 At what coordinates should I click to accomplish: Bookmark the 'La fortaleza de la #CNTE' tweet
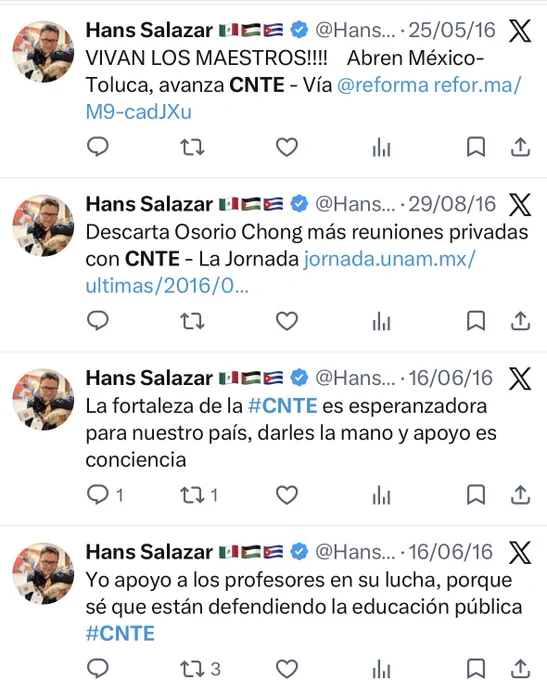(x=476, y=494)
